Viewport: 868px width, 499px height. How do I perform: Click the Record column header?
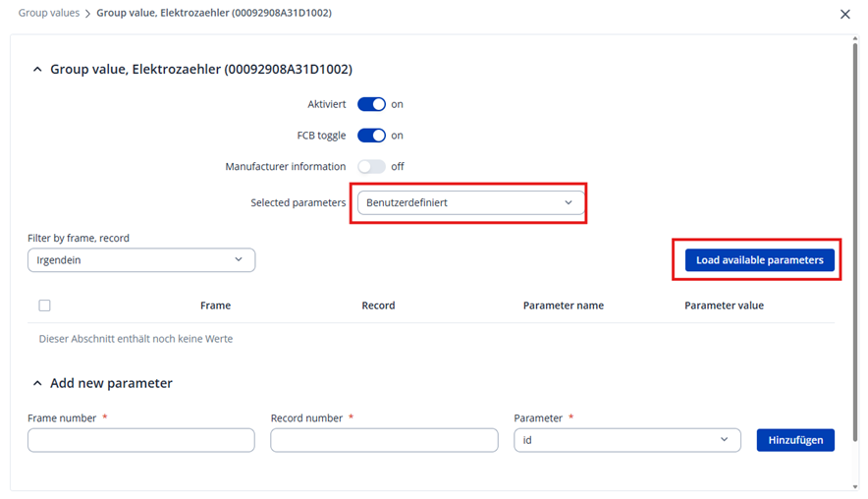(378, 305)
